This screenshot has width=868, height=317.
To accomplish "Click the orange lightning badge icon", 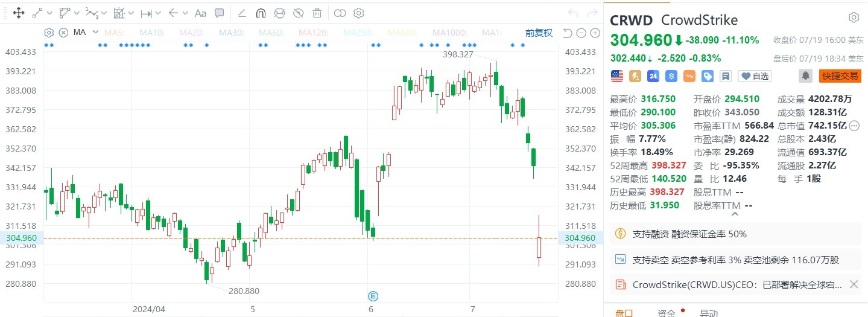I will click(x=635, y=76).
